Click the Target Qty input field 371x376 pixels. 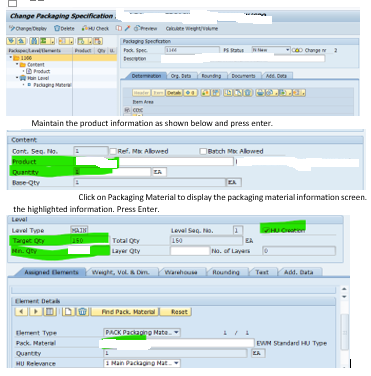89,240
